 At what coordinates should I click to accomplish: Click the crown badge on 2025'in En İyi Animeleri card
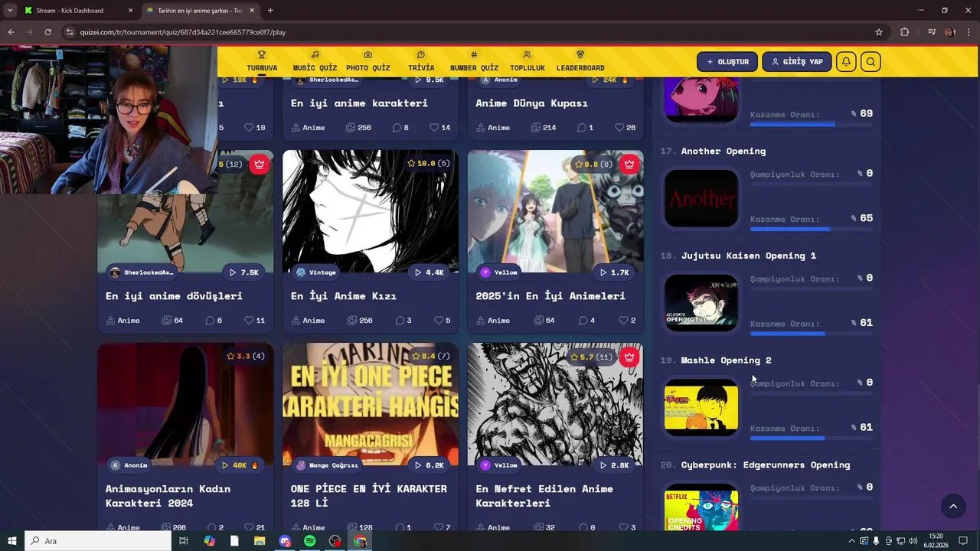click(x=629, y=164)
